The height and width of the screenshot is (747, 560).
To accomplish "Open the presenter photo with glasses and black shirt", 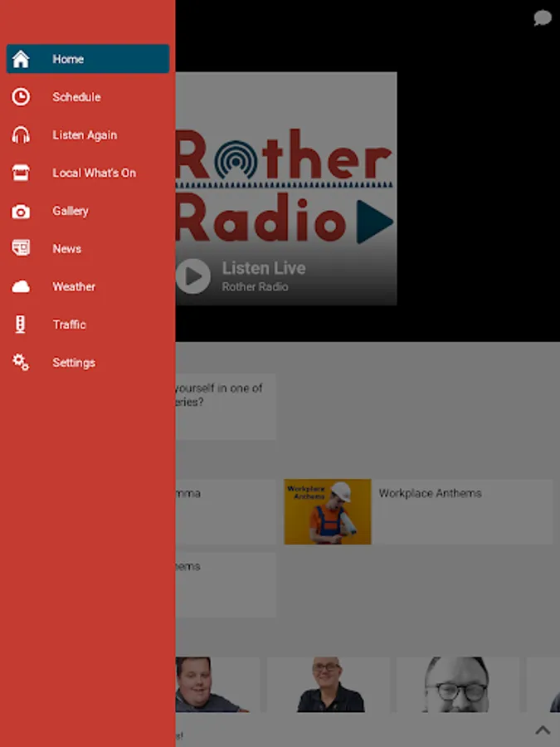I will 328,685.
